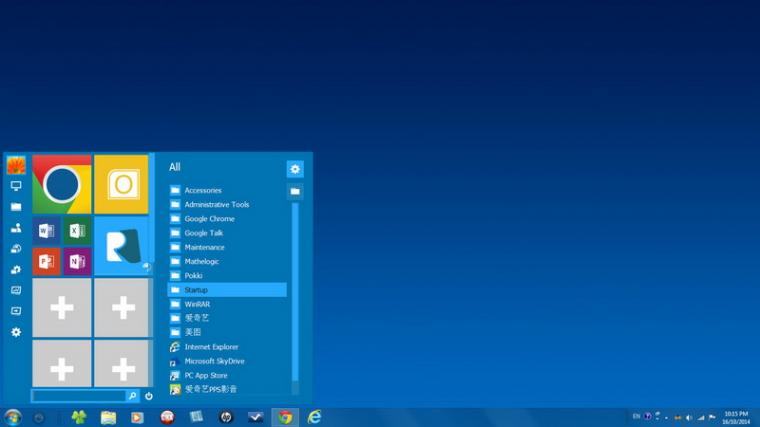
Task: Expand the Administrative Tools folder
Action: pyautogui.click(x=216, y=204)
